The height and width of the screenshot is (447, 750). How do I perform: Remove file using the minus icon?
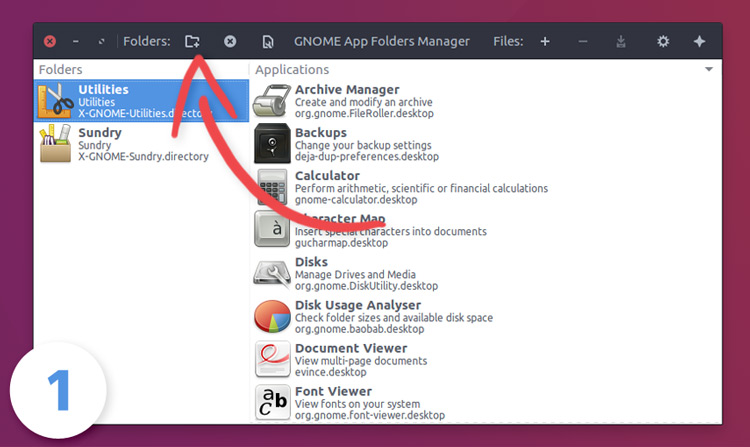[x=583, y=42]
